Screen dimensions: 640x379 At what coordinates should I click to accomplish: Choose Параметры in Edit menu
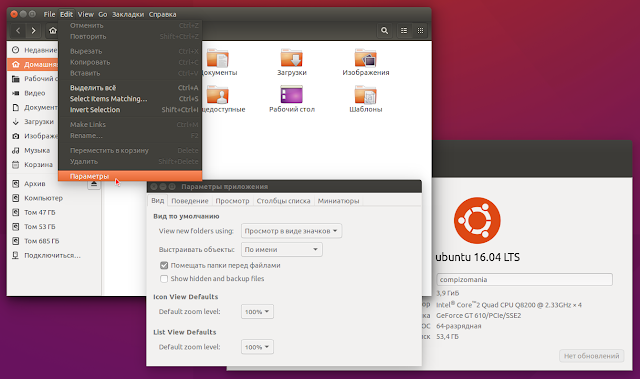click(x=130, y=176)
